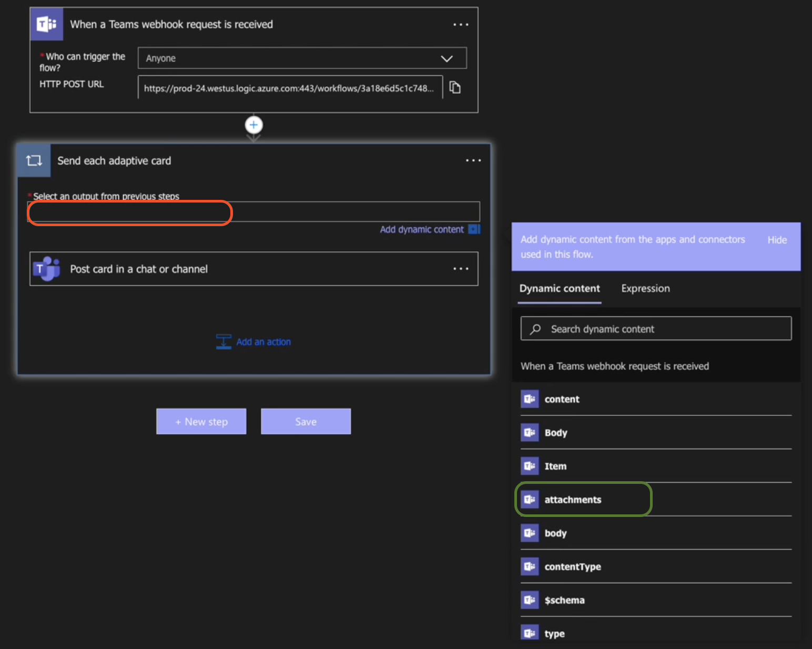Select the Item dynamic value
The height and width of the screenshot is (649, 812).
(656, 466)
